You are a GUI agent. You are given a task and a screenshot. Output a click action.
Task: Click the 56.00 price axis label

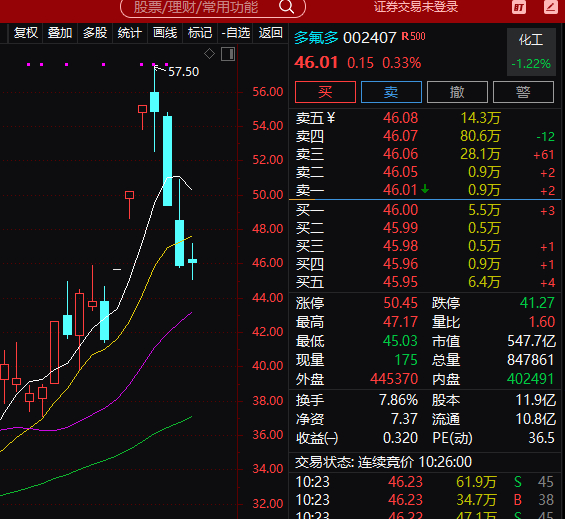pos(268,92)
